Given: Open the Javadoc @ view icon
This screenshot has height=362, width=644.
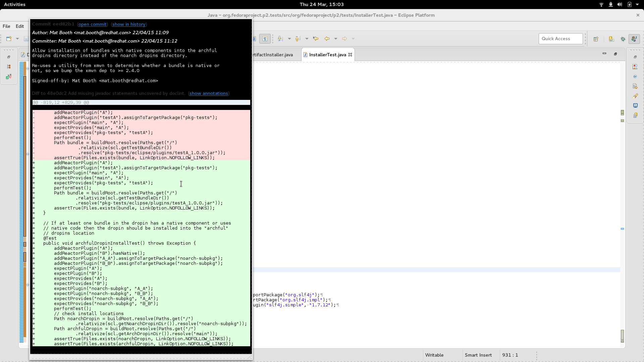Looking at the screenshot, I should [635, 76].
